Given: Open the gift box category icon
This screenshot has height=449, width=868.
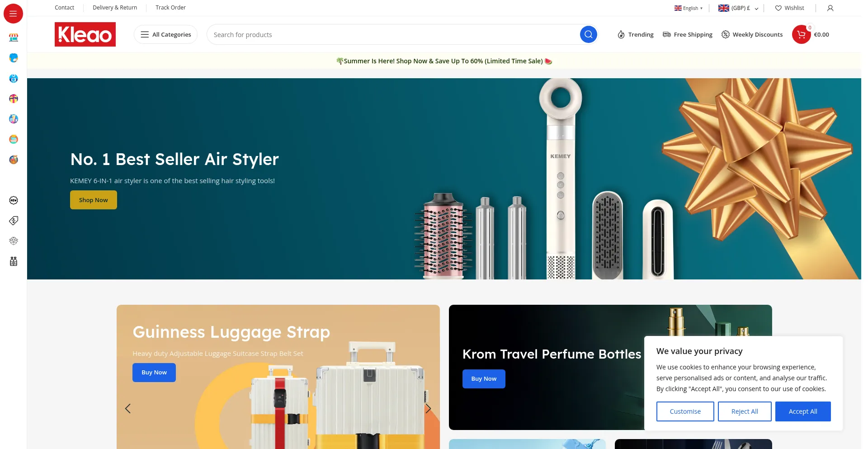Looking at the screenshot, I should [x=14, y=99].
